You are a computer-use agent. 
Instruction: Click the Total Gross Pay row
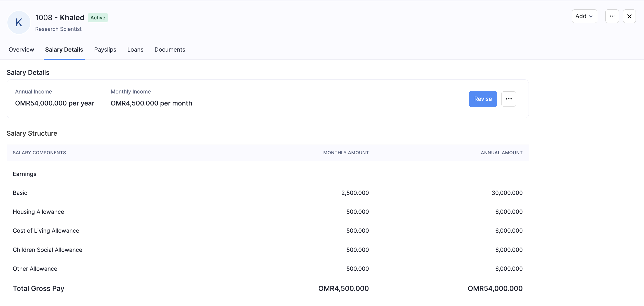[39, 288]
